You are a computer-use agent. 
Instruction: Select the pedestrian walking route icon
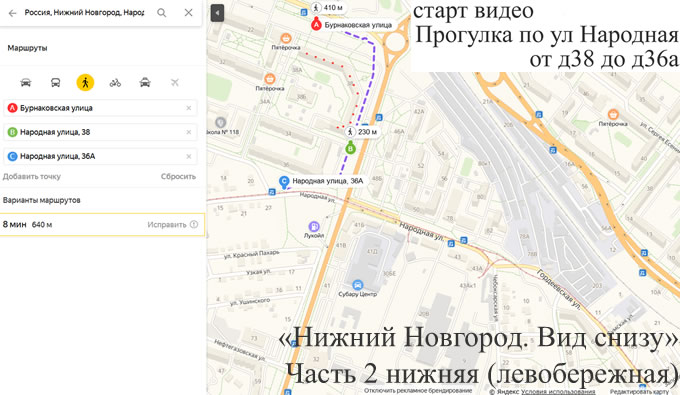click(85, 82)
